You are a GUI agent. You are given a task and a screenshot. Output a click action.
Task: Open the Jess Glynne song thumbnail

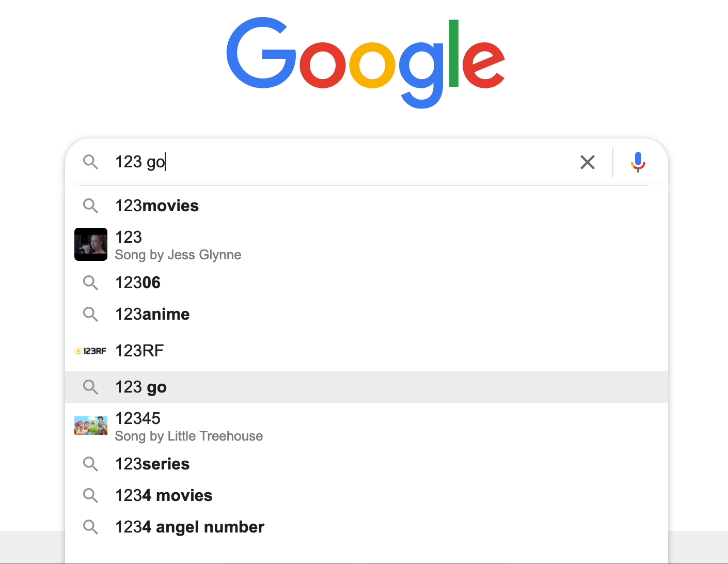pyautogui.click(x=91, y=244)
